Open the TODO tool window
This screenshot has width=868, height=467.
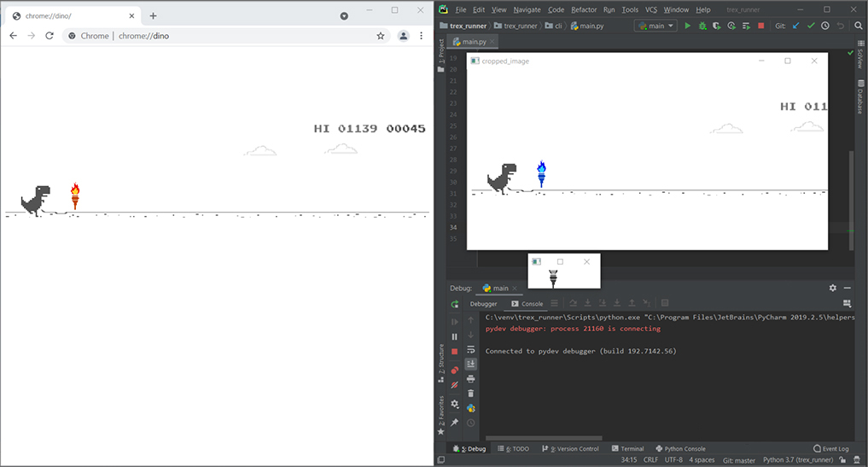click(x=513, y=449)
